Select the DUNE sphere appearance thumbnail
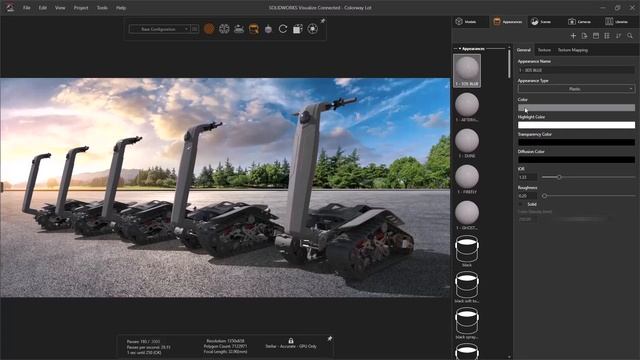 [467, 143]
